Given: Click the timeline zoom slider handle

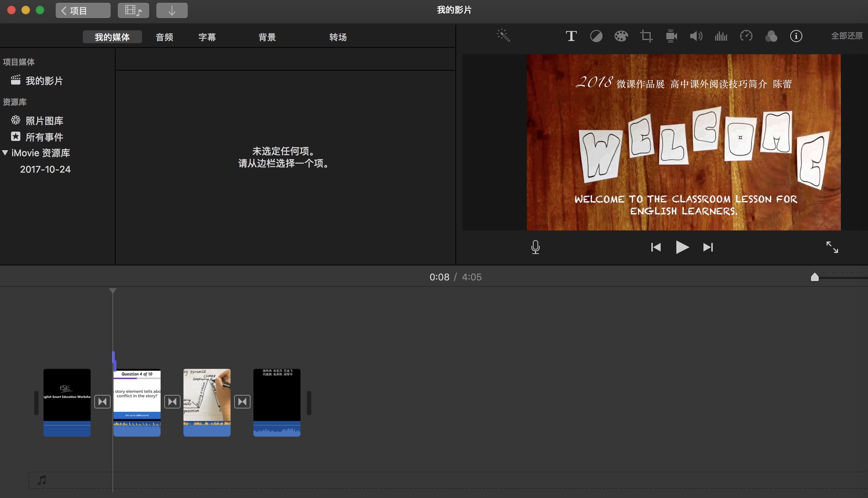Looking at the screenshot, I should click(x=814, y=277).
